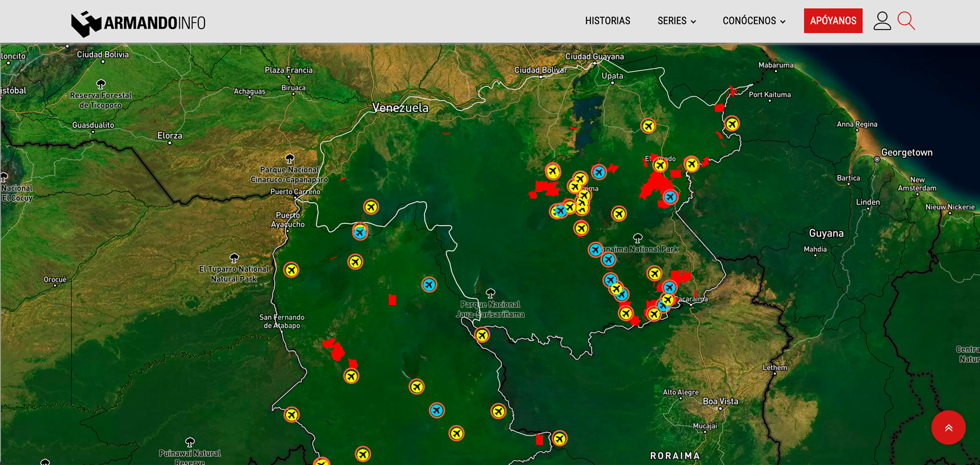This screenshot has width=980, height=465.
Task: Click the ArmandoInfo logo link
Action: point(138,23)
